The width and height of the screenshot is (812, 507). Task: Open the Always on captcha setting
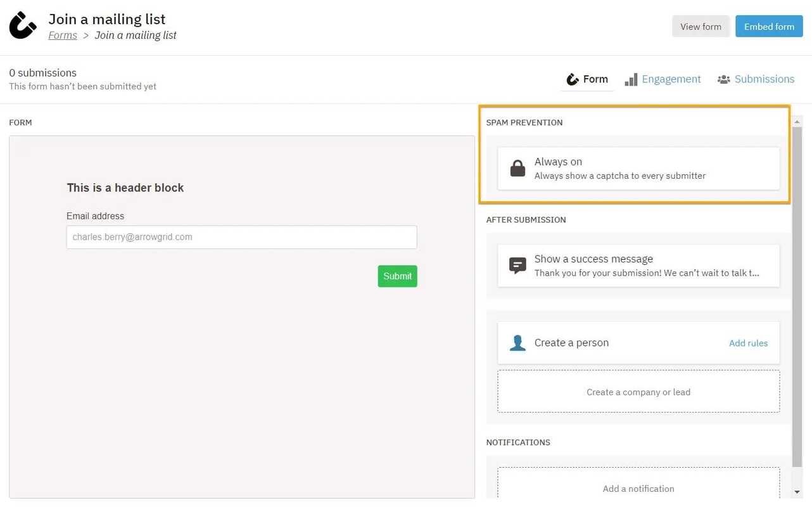point(638,168)
